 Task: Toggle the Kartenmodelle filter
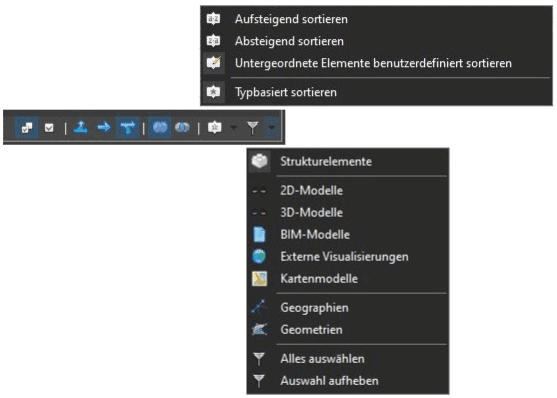click(x=348, y=279)
